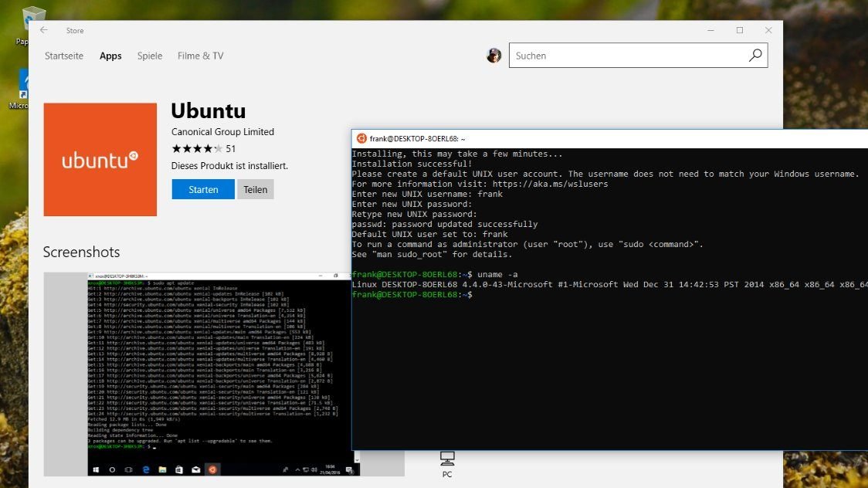Click the 'Dieses Produkt ist installiert.' text
868x488 pixels.
229,165
